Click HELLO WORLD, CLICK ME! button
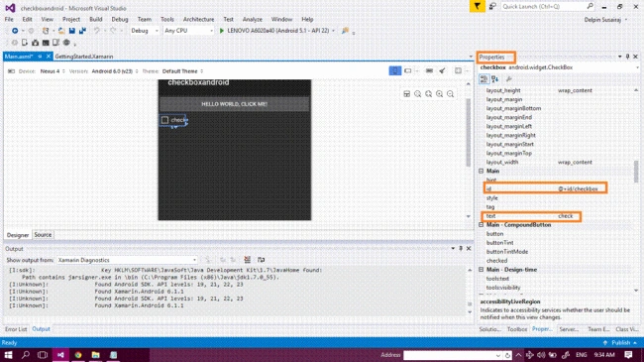 point(234,104)
